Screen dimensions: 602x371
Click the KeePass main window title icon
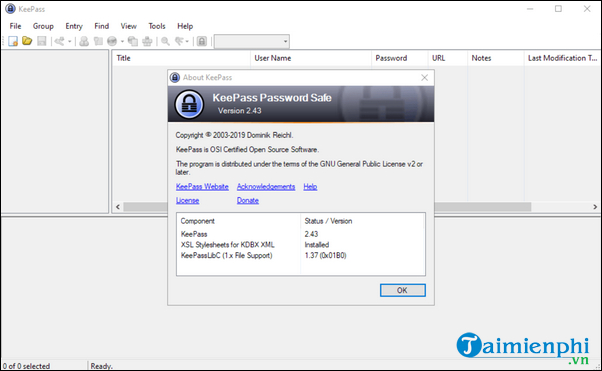10,9
